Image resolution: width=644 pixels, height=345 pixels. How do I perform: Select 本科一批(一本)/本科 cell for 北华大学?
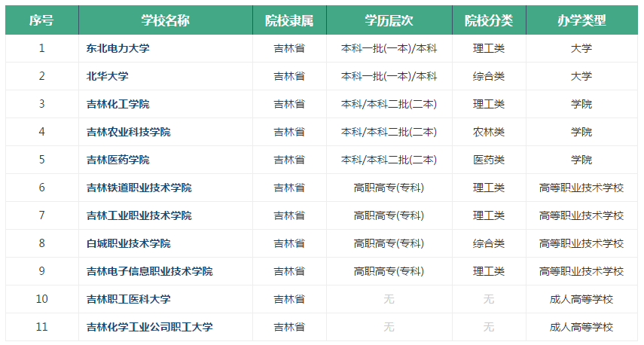389,76
